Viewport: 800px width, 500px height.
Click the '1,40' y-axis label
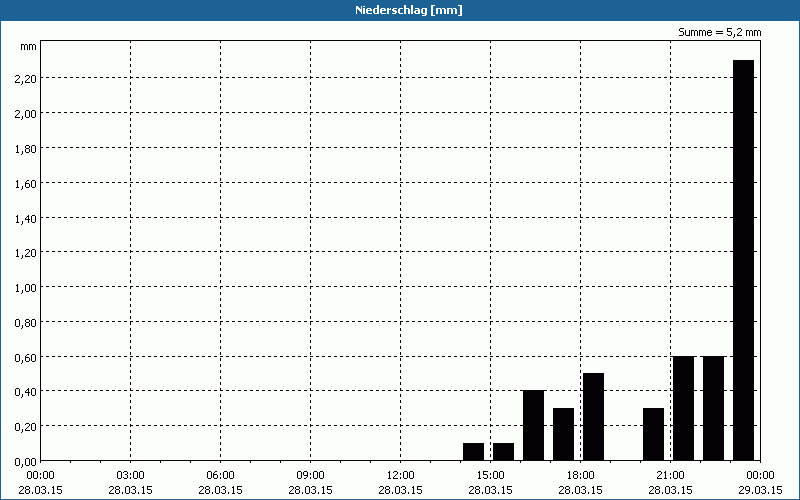click(27, 218)
